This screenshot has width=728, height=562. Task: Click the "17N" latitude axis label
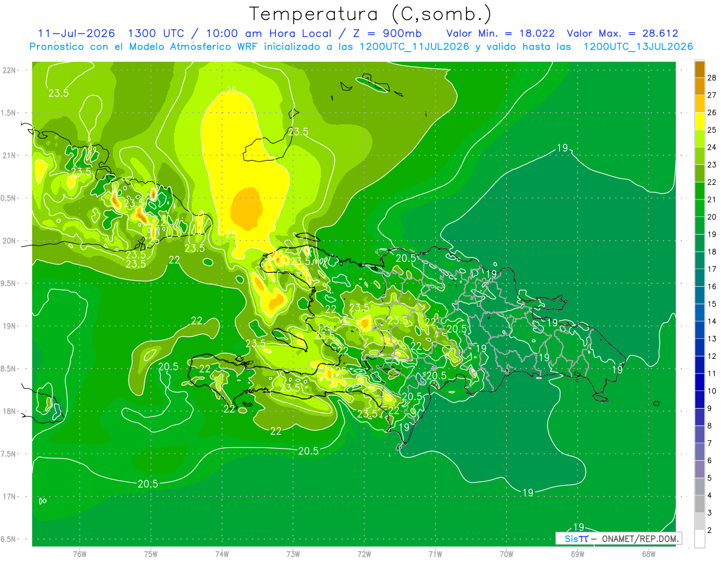click(x=10, y=497)
